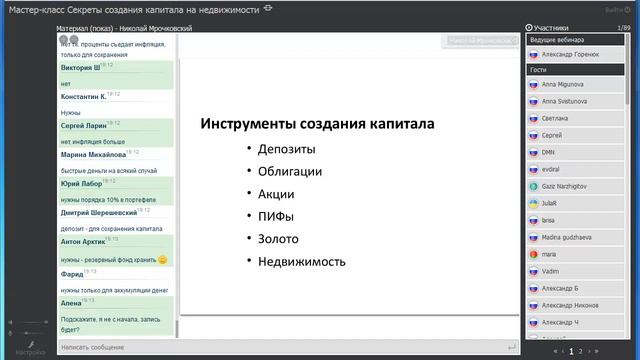Click the flag icon beside Светлана
640x360 pixels.
(x=533, y=118)
